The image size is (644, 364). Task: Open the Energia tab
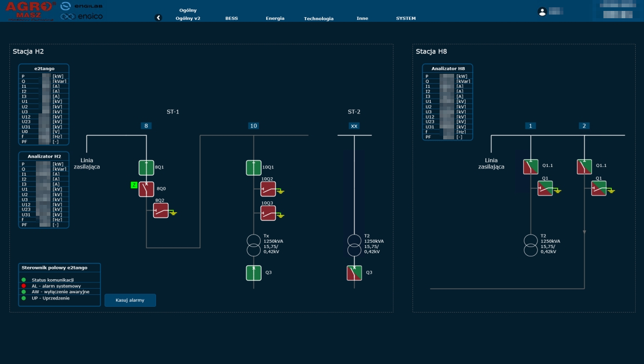[275, 18]
